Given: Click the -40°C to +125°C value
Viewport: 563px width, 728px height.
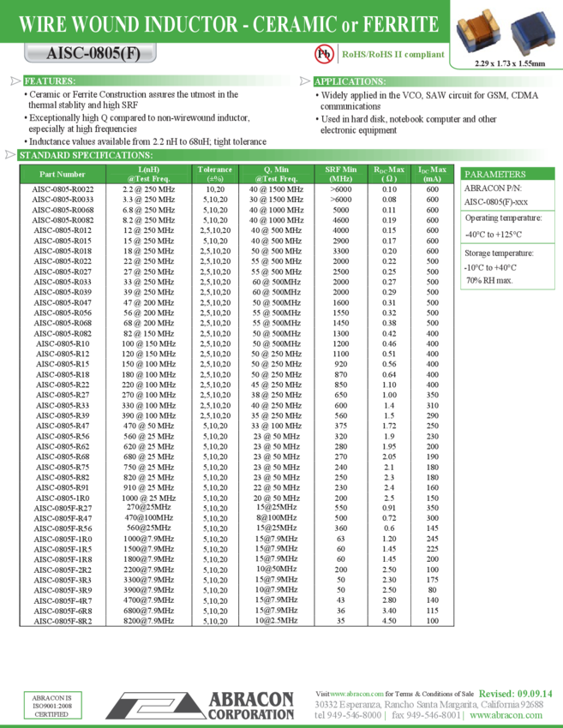Looking at the screenshot, I should (493, 235).
